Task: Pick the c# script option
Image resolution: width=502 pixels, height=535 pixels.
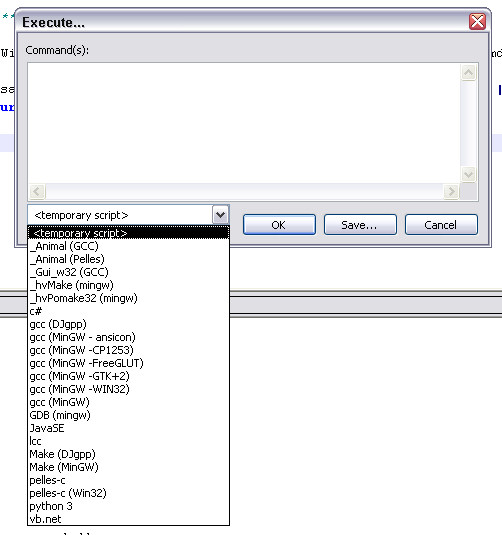Action: click(x=128, y=311)
